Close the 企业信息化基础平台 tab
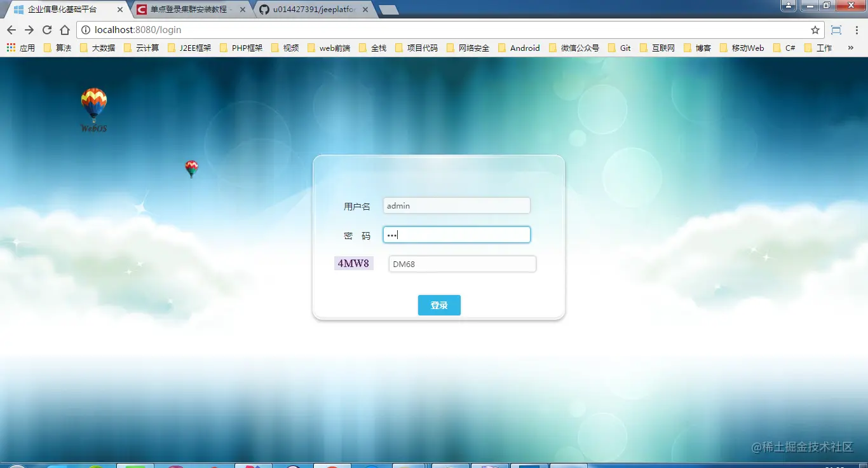This screenshot has height=468, width=868. click(120, 10)
